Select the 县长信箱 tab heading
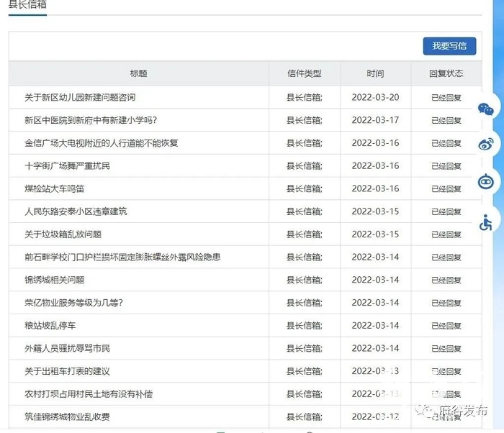504x433 pixels. [28, 4]
